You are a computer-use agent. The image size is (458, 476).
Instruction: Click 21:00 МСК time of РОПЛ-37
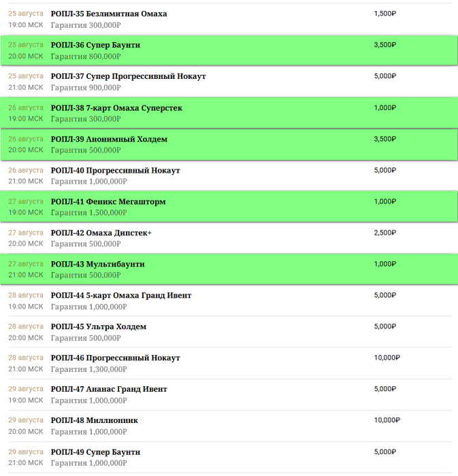26,88
